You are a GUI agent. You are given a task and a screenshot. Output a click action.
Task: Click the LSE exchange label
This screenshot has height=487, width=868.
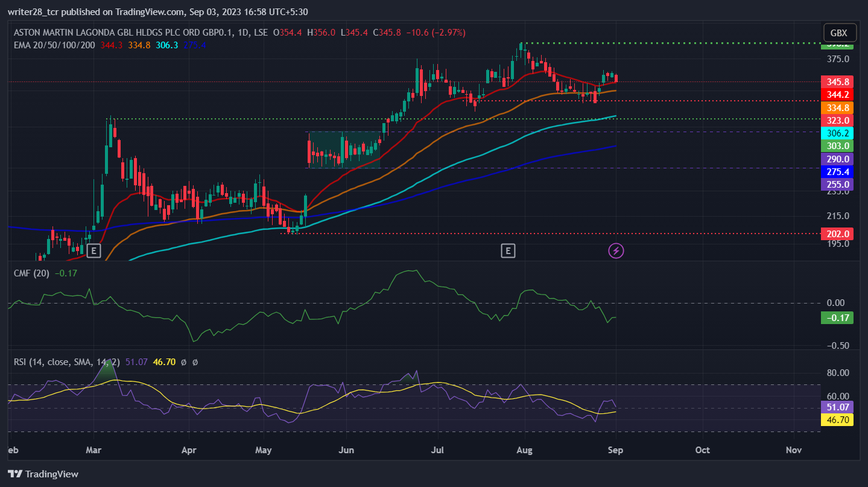pyautogui.click(x=261, y=33)
